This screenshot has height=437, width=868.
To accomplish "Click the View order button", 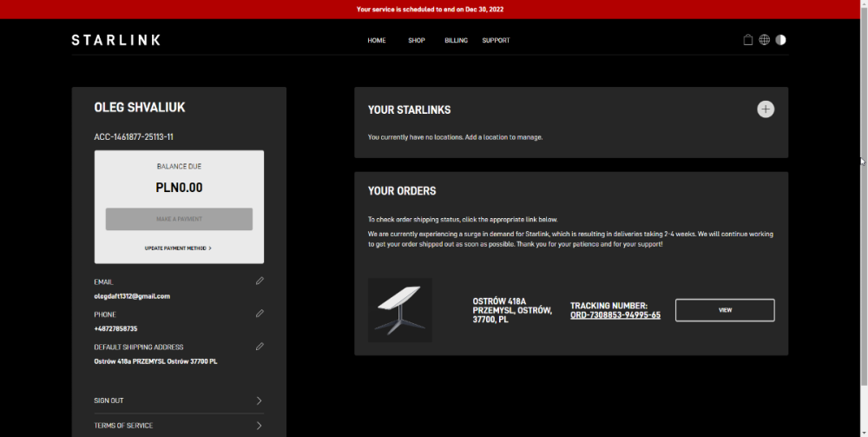I will [x=725, y=310].
